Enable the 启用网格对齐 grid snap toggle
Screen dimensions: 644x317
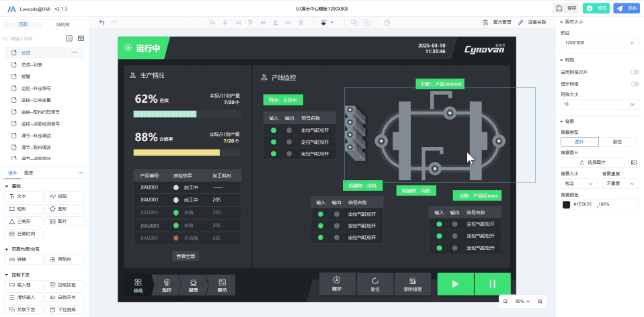point(634,72)
